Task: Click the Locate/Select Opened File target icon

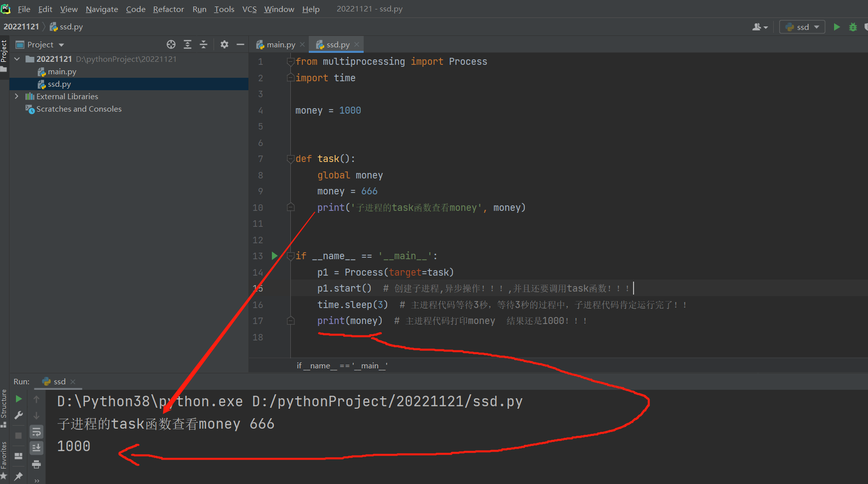Action: [x=171, y=44]
